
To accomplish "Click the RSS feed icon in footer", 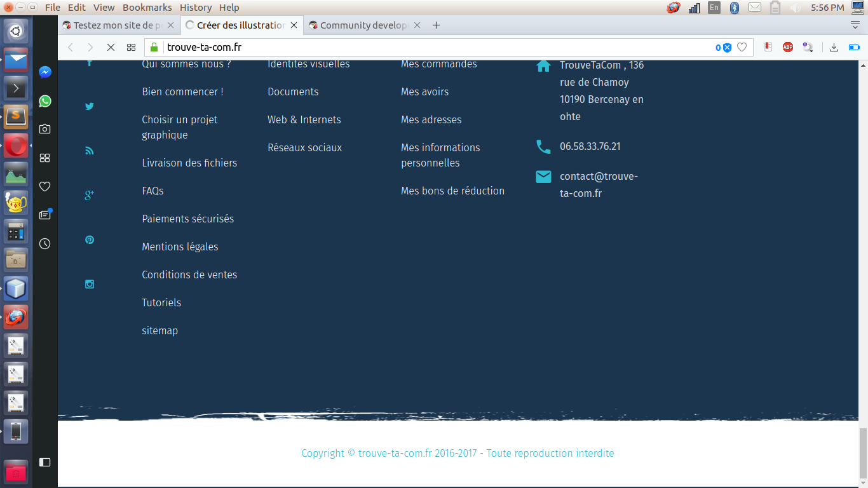I will click(x=90, y=151).
